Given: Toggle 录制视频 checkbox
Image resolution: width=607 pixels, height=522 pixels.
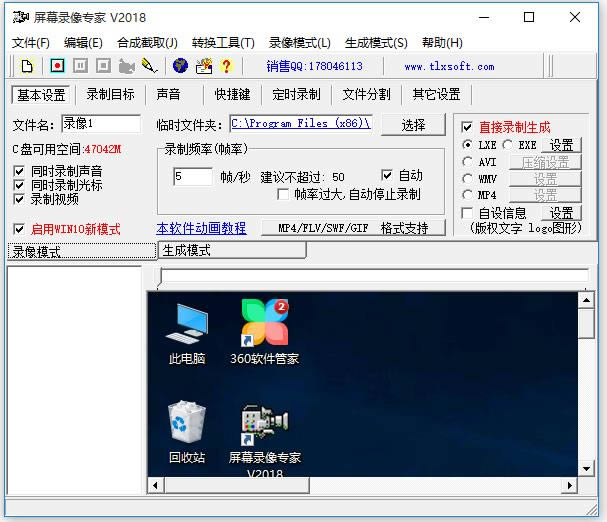Looking at the screenshot, I should 19,199.
